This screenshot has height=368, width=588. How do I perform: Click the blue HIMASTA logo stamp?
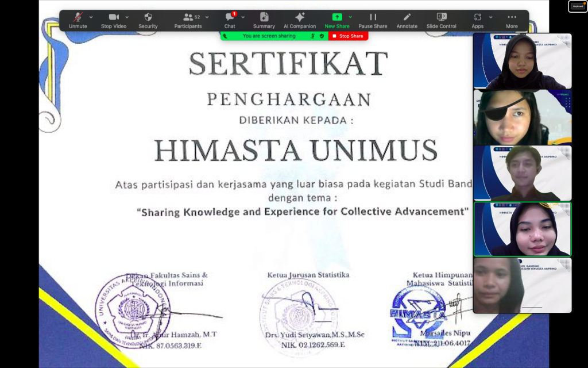click(418, 316)
